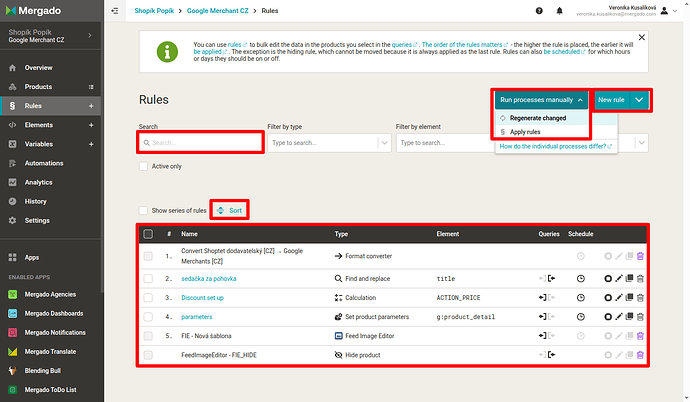
Task: Collapse the 'Run processes manually' dropdown
Action: [x=541, y=100]
